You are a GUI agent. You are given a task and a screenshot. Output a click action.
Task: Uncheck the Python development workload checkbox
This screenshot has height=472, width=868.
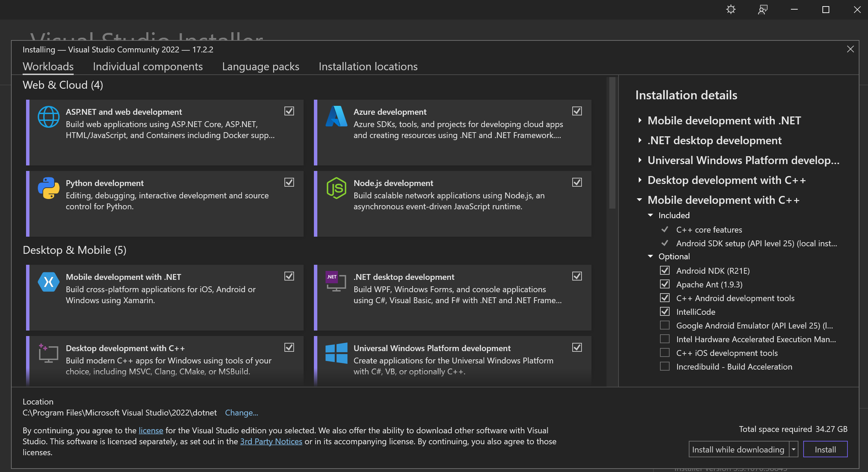[289, 182]
